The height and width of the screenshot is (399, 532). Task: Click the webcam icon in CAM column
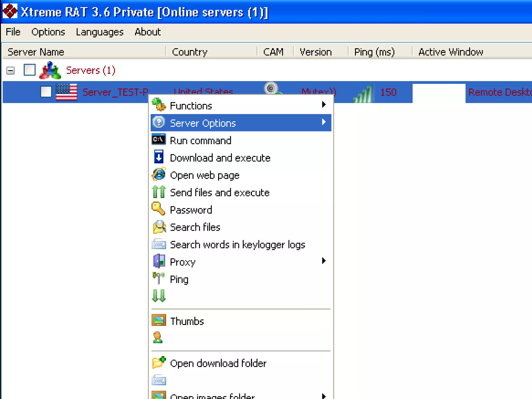(271, 89)
